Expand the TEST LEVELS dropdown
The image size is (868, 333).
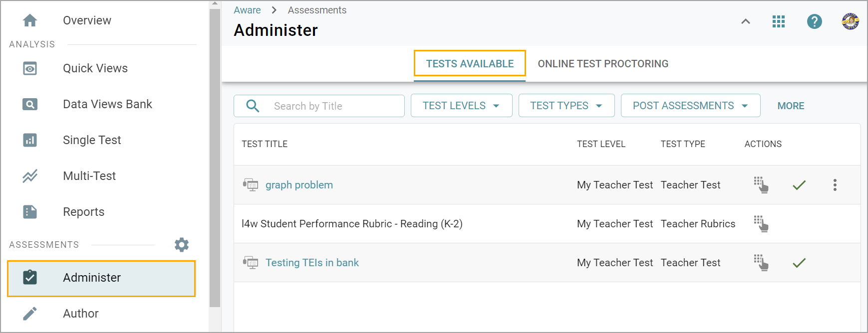coord(461,106)
